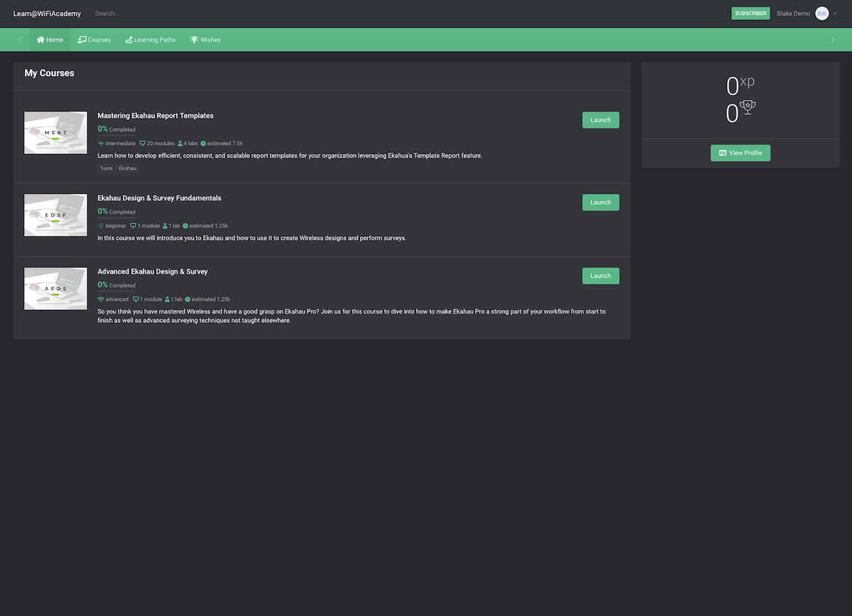The height and width of the screenshot is (616, 852).
Task: Click the BW user avatar
Action: coord(822,13)
